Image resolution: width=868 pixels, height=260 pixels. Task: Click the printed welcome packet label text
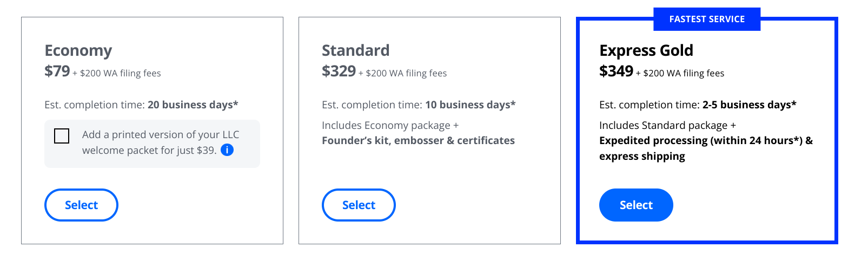pos(161,142)
